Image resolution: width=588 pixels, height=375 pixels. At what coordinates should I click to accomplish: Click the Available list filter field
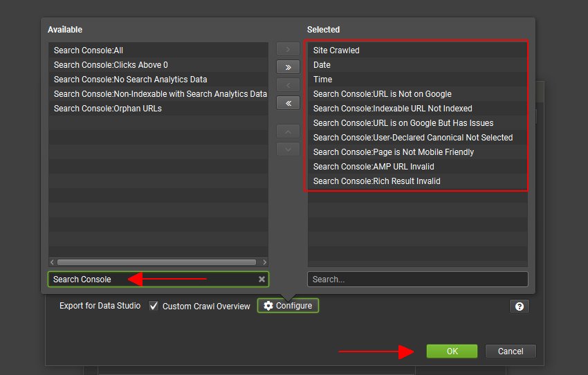click(x=158, y=280)
